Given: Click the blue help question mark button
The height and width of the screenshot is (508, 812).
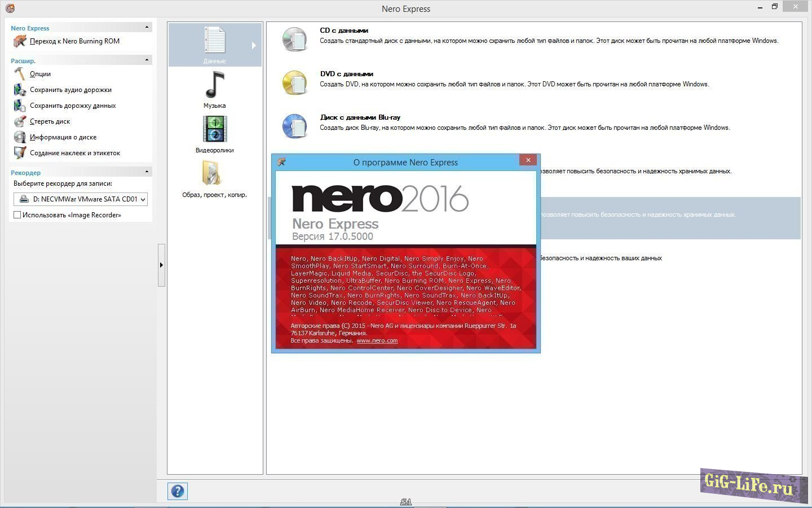Looking at the screenshot, I should tap(178, 491).
